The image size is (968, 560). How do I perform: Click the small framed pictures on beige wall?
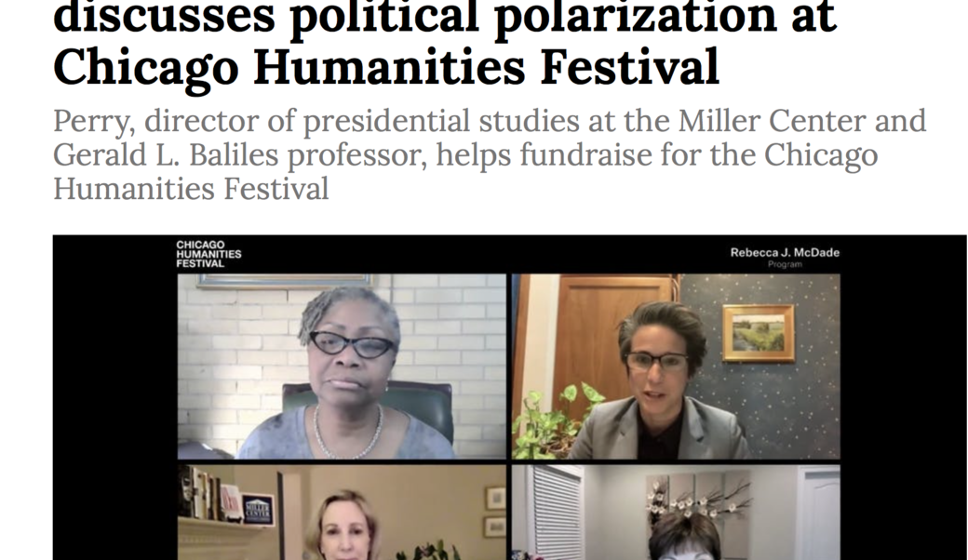tap(495, 512)
